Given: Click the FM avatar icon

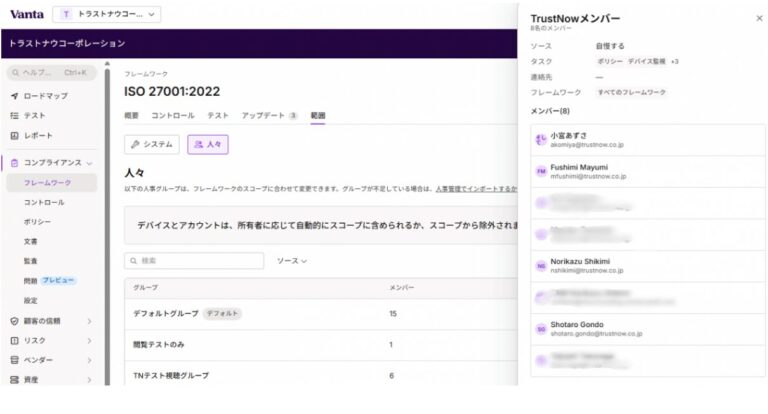Looking at the screenshot, I should (541, 171).
